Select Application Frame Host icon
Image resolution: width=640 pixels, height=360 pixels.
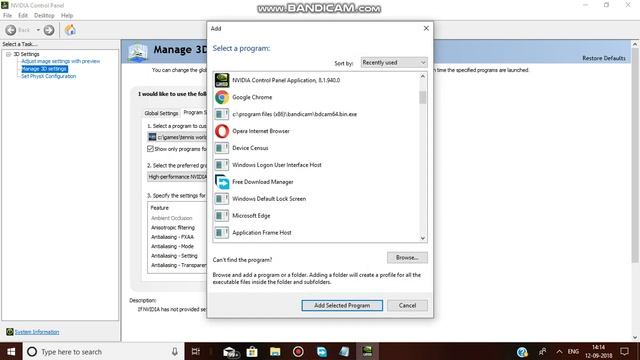222,233
